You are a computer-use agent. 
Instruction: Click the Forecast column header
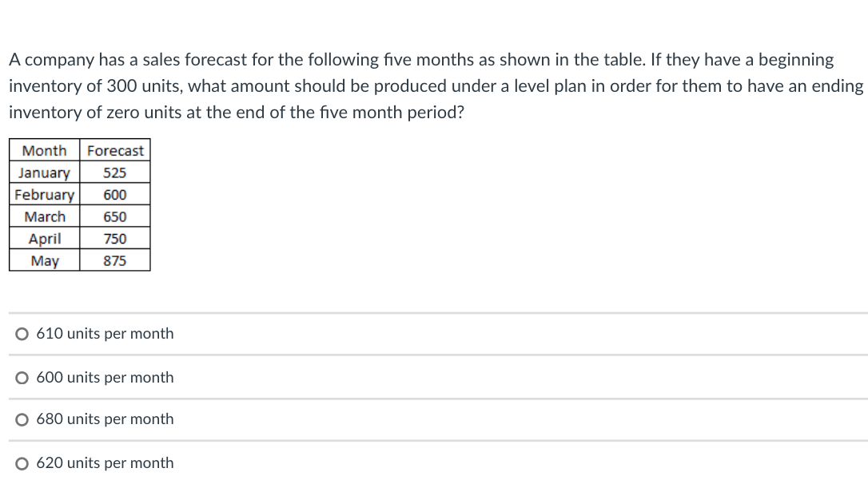(x=115, y=151)
